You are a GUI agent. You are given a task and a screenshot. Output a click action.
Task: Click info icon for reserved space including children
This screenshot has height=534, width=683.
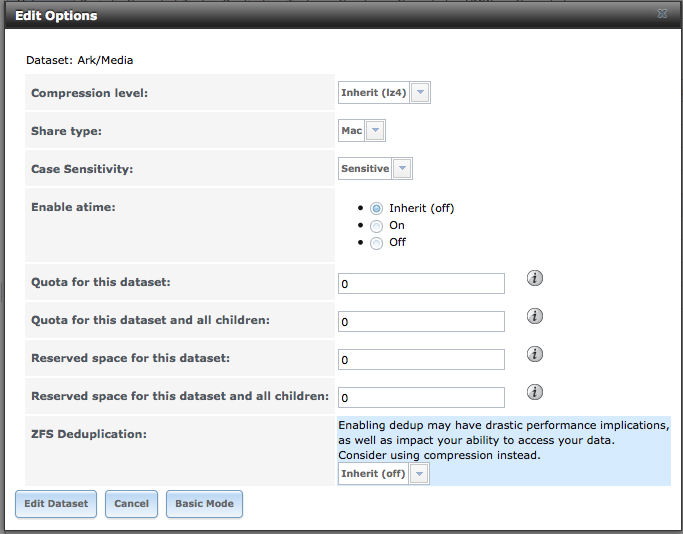click(535, 392)
